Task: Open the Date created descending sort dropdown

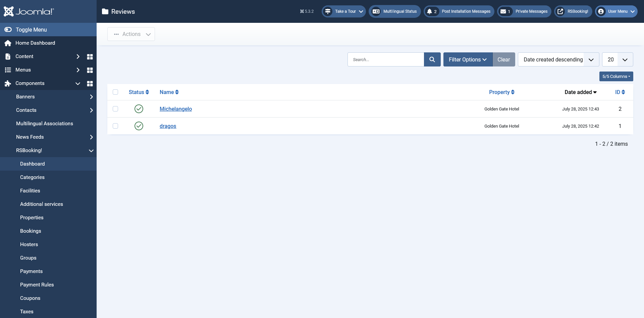Action: tap(558, 59)
